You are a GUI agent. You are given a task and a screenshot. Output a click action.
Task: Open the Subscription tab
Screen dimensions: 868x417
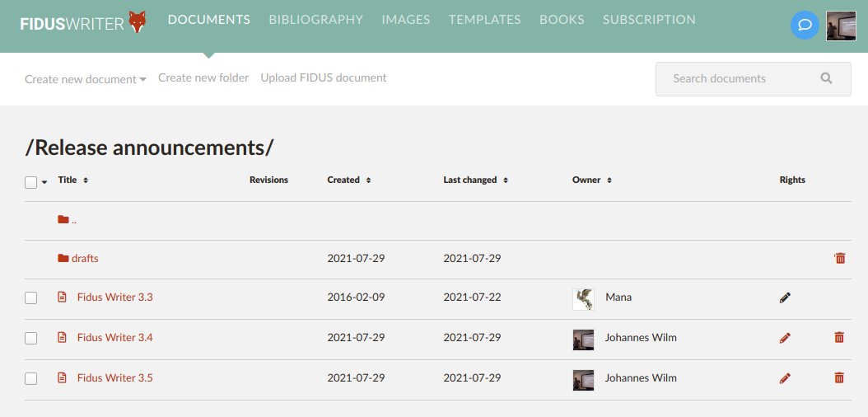pyautogui.click(x=649, y=20)
